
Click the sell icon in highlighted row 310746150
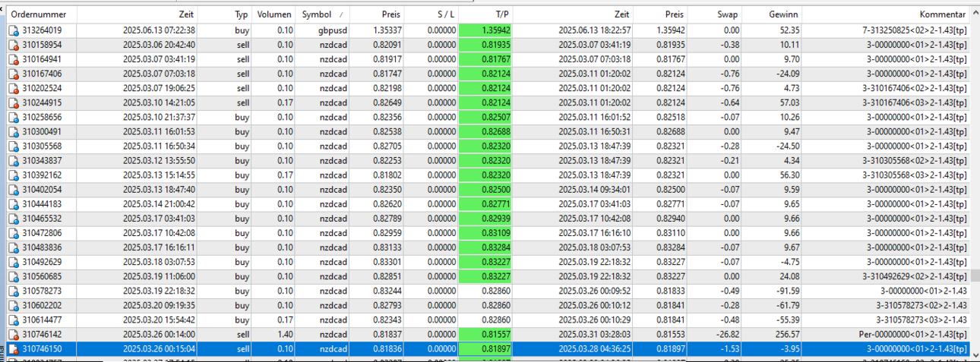pos(14,348)
